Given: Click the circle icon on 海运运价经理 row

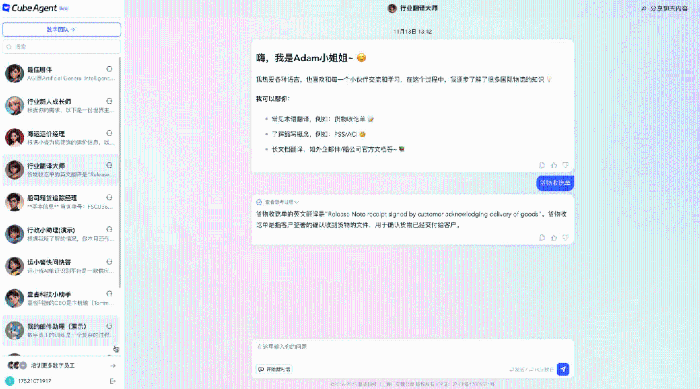Looking at the screenshot, I should click(x=109, y=133).
